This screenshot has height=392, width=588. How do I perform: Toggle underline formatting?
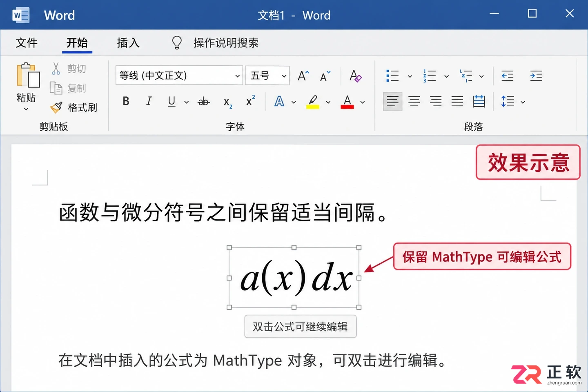172,101
